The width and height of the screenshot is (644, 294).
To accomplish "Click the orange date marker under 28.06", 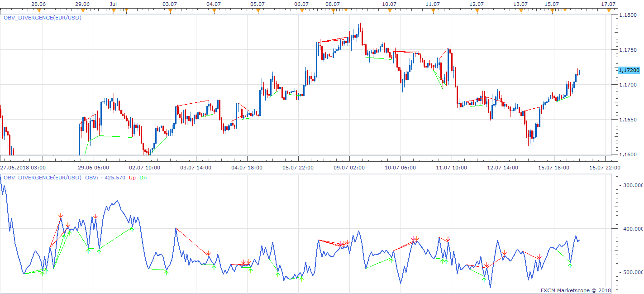I will click(x=39, y=10).
